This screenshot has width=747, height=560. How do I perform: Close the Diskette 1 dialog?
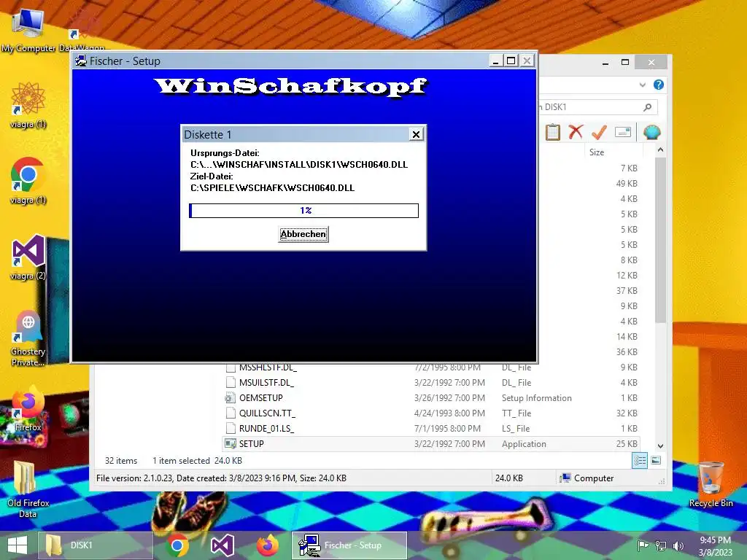(416, 134)
